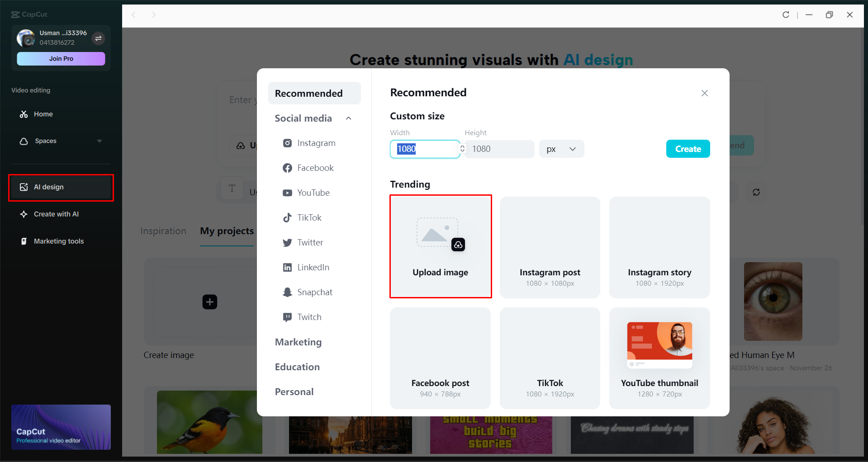
Task: Click the Width input field
Action: tap(425, 149)
